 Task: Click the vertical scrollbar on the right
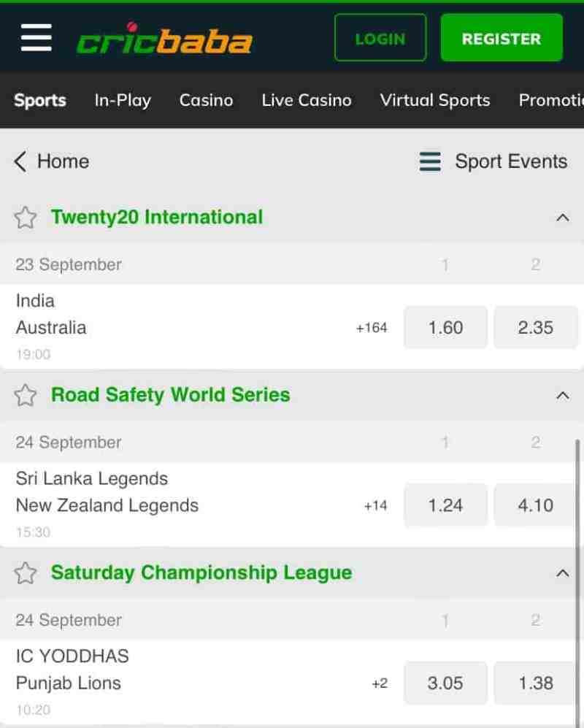[577, 581]
